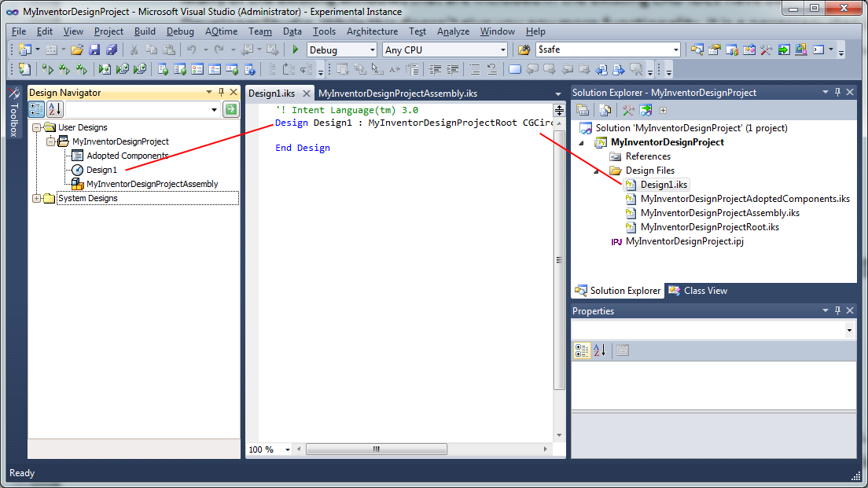Toggle Alphabetical sort in Properties panel

[x=600, y=350]
